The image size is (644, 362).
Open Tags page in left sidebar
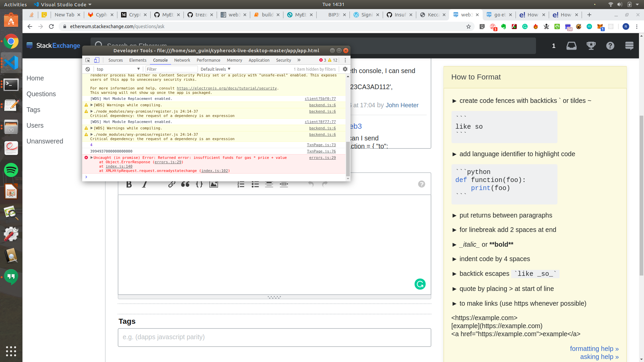(33, 110)
